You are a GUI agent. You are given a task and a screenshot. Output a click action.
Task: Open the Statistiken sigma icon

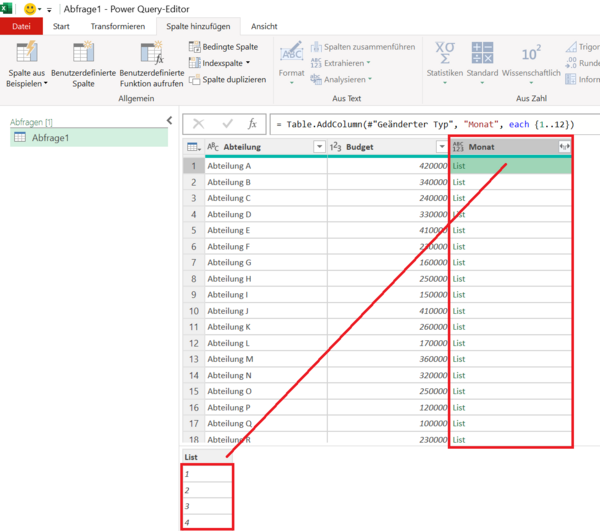tap(444, 53)
